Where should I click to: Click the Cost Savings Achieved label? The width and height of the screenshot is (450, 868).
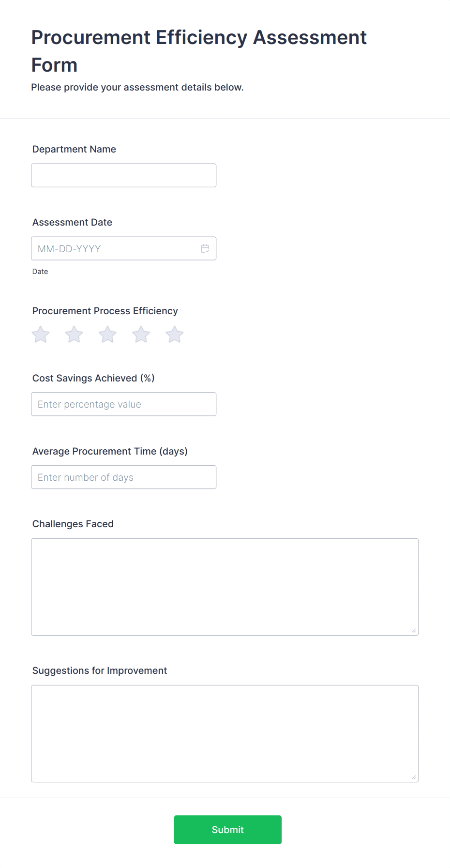click(93, 378)
